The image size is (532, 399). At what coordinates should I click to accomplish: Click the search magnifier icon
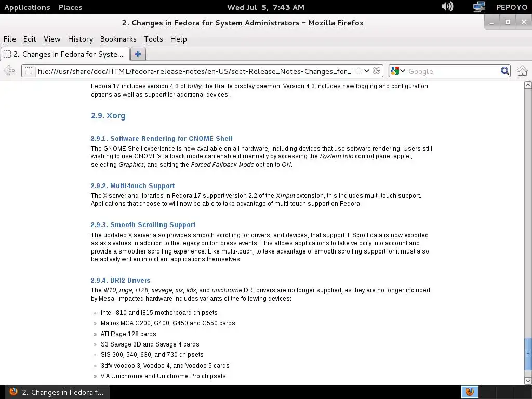pos(505,71)
